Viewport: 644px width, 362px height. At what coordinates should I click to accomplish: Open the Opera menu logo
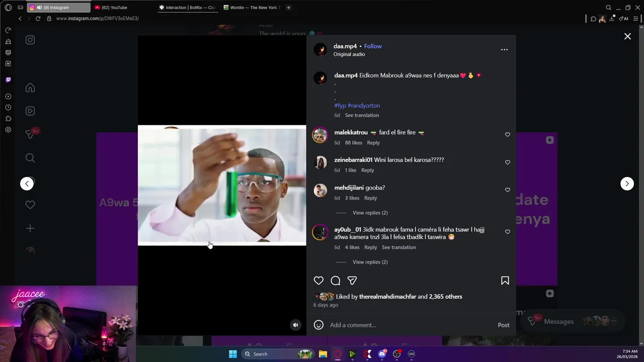[x=8, y=8]
